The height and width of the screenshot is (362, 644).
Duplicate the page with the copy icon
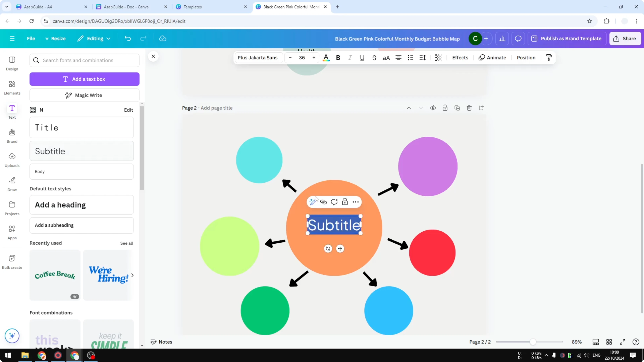coord(457,108)
